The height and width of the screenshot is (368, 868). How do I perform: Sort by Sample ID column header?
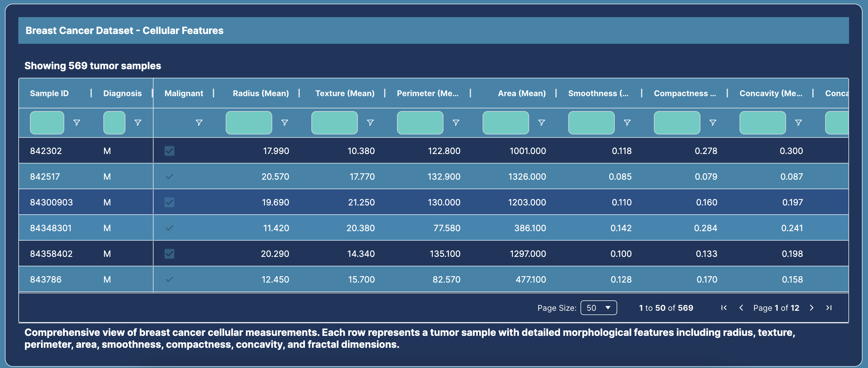(x=49, y=93)
